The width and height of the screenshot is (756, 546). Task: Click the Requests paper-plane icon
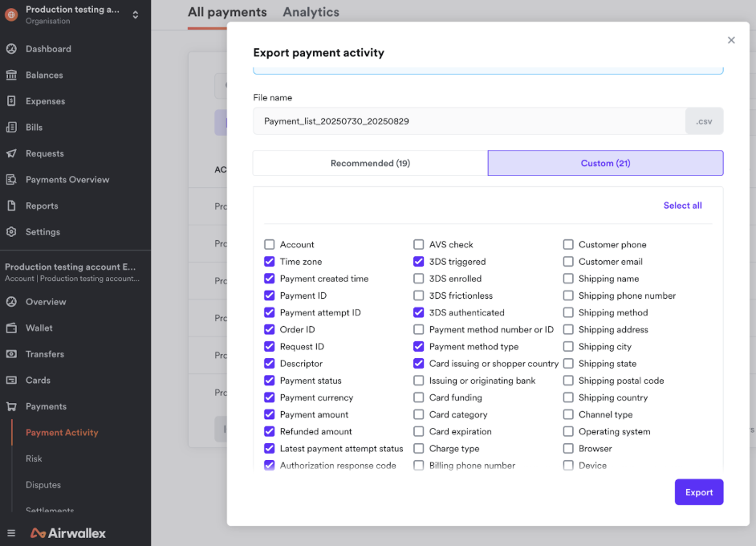(x=11, y=153)
